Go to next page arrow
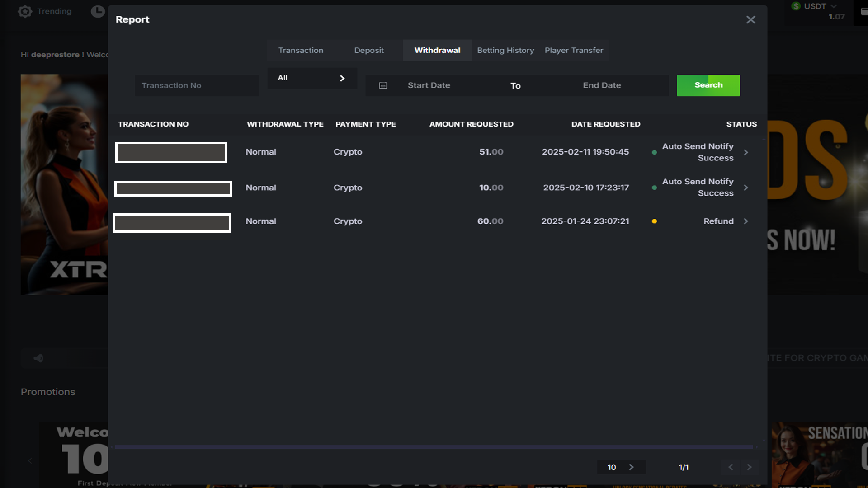This screenshot has width=868, height=488. point(749,467)
